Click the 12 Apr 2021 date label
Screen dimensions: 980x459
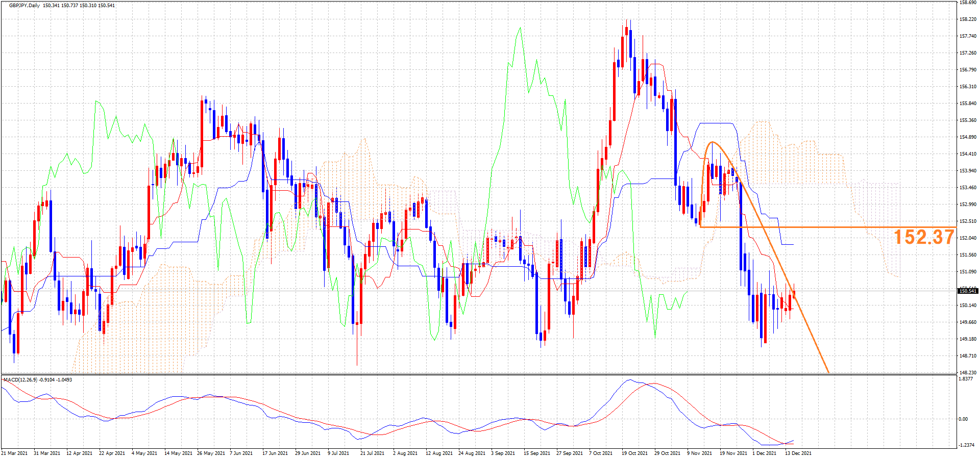click(80, 453)
